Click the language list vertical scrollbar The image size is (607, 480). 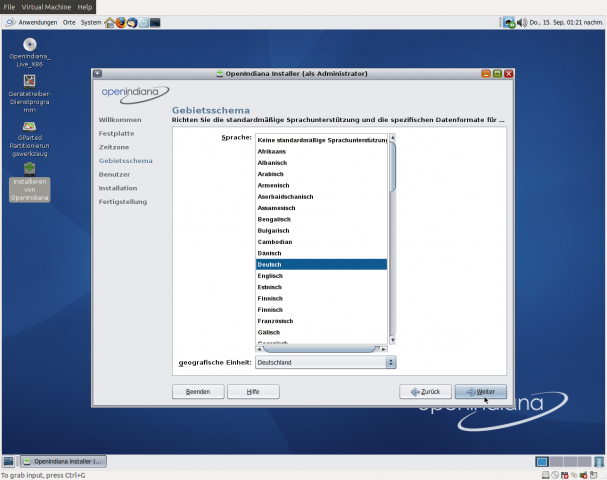[392, 240]
